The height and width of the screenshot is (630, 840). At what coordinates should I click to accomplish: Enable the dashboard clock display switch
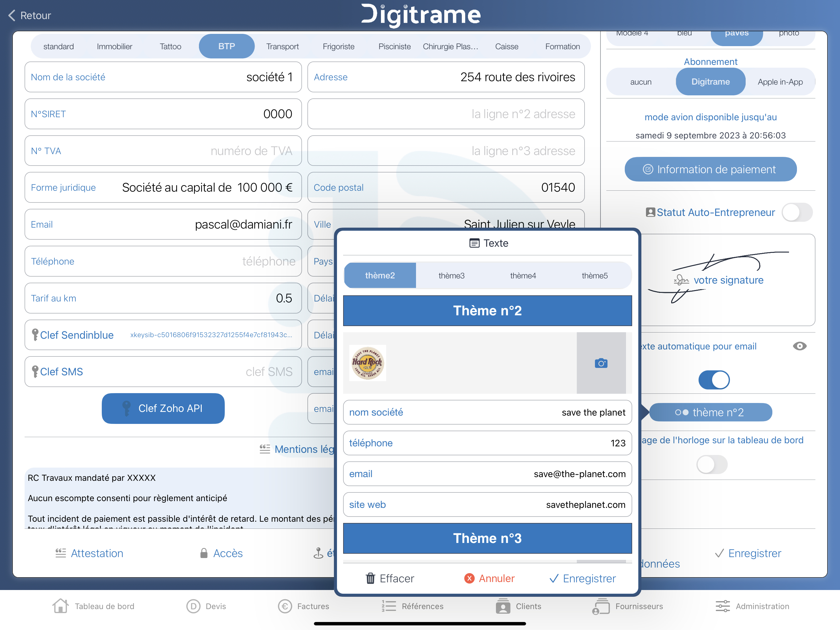712,464
